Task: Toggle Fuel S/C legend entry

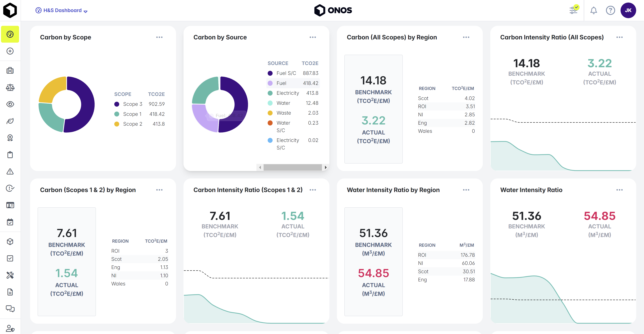Action: (293, 73)
